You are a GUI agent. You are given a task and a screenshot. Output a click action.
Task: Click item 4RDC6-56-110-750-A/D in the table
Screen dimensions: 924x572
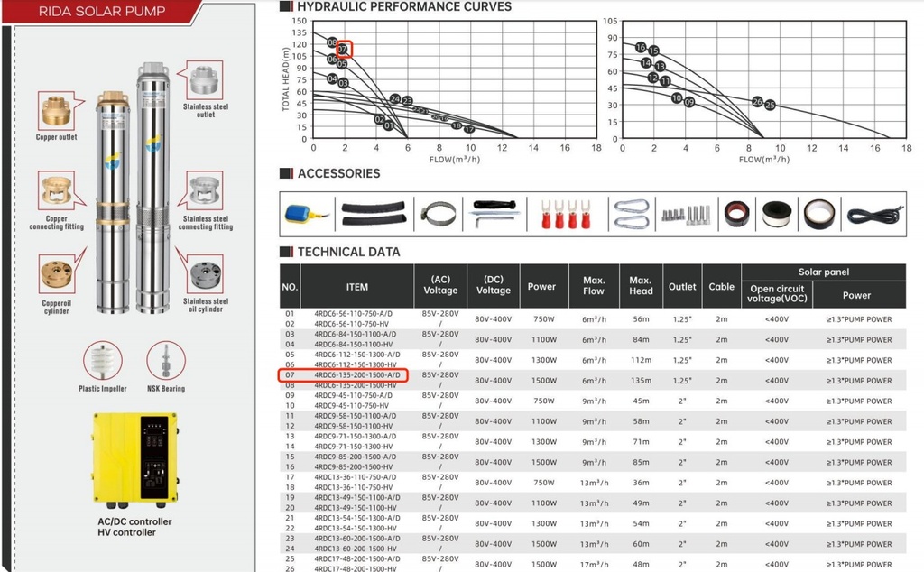pos(353,314)
